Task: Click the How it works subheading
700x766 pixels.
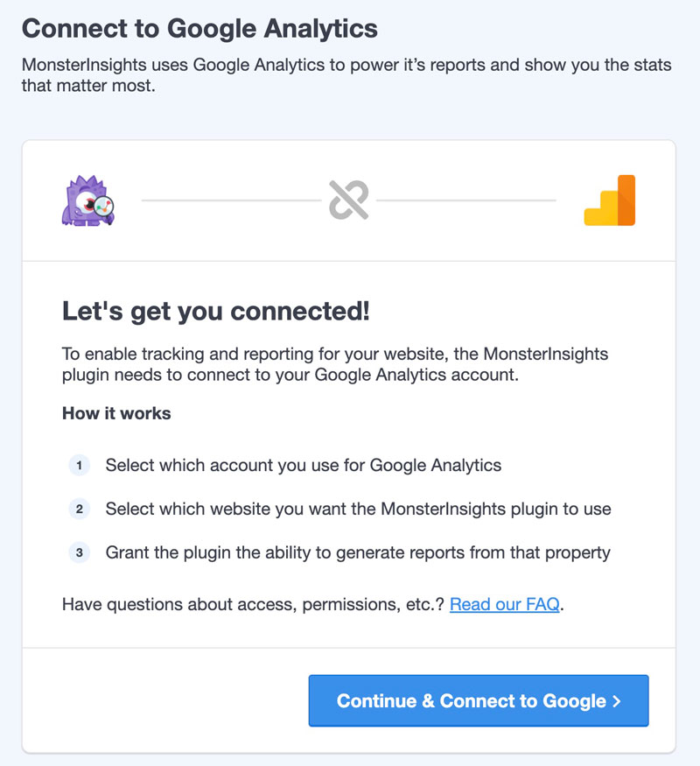Action: [x=116, y=413]
